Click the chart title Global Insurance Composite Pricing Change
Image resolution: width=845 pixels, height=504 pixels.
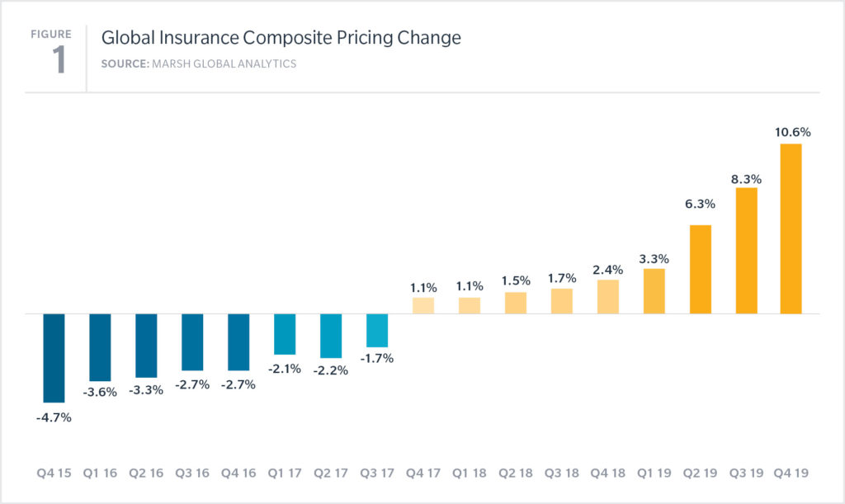tap(281, 38)
